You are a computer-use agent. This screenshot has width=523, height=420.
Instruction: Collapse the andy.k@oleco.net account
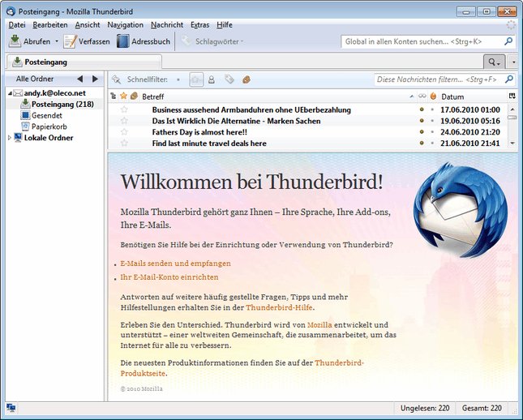click(10, 93)
